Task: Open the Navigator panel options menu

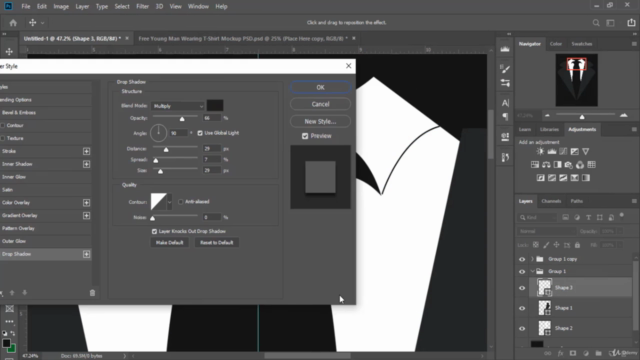Action: [634, 44]
